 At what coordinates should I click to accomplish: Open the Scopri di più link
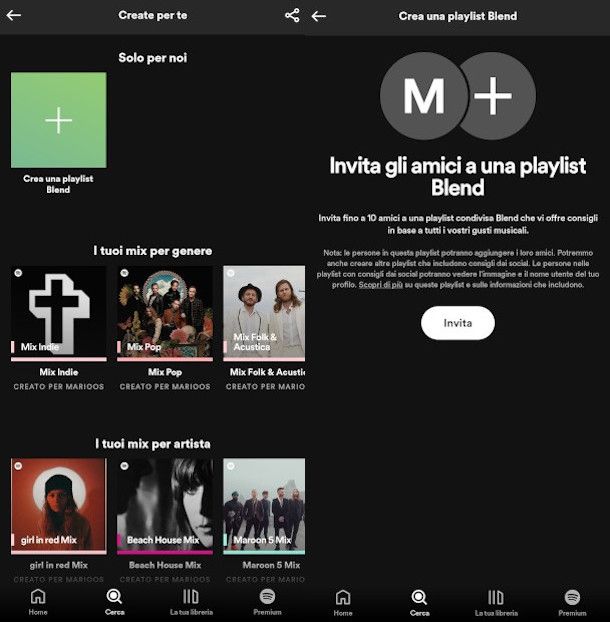380,285
